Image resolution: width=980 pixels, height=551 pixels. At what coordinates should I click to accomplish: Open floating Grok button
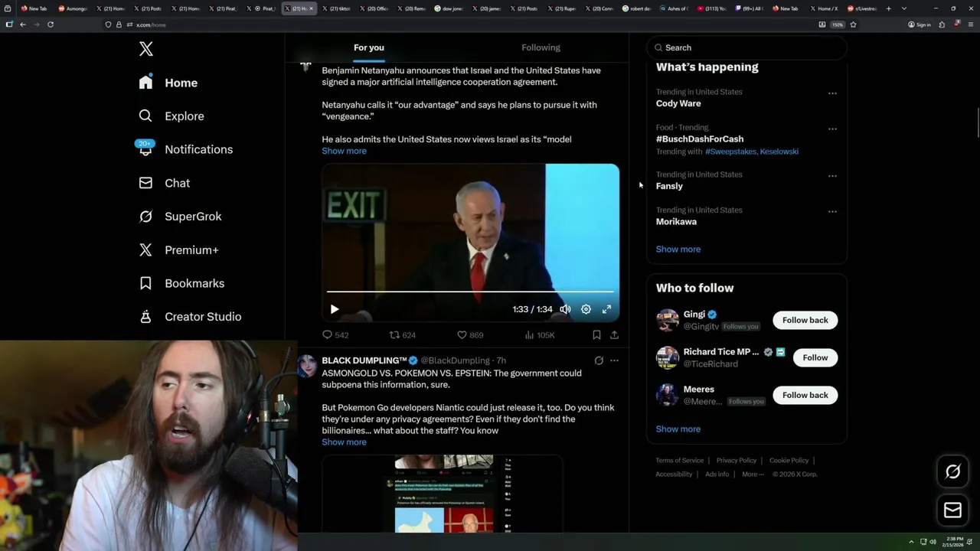953,472
